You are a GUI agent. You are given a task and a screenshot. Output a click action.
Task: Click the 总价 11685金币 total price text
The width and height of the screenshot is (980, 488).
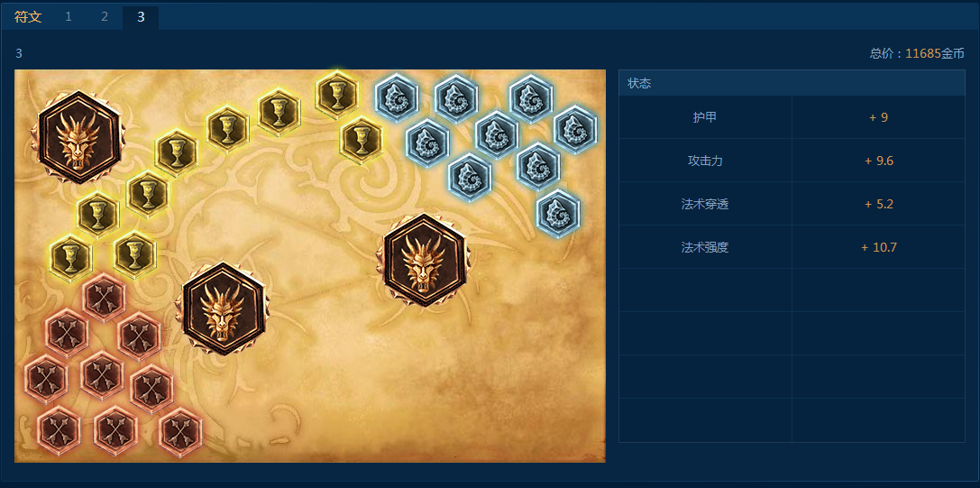[x=917, y=54]
